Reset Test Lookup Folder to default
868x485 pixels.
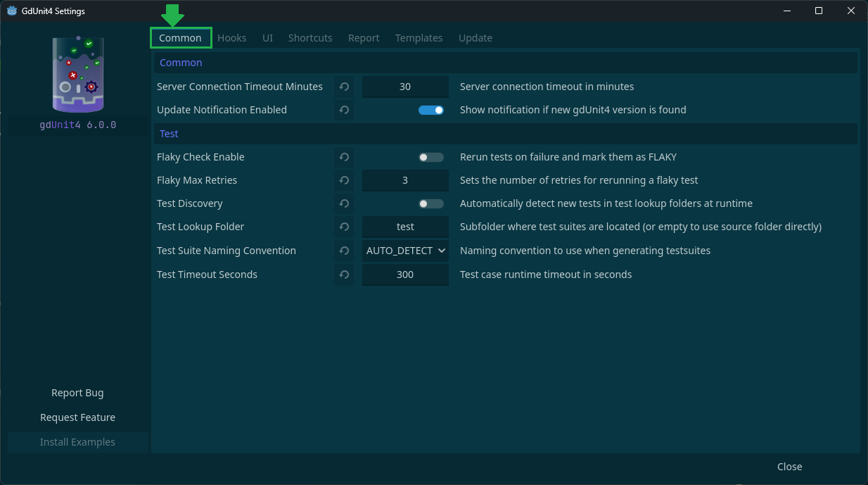tap(344, 227)
